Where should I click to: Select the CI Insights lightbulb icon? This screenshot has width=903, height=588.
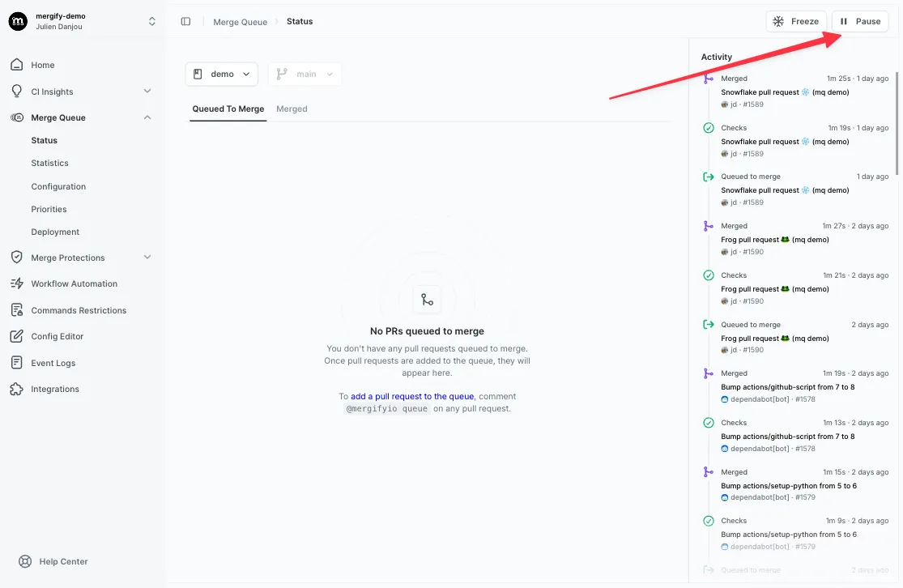pos(18,91)
